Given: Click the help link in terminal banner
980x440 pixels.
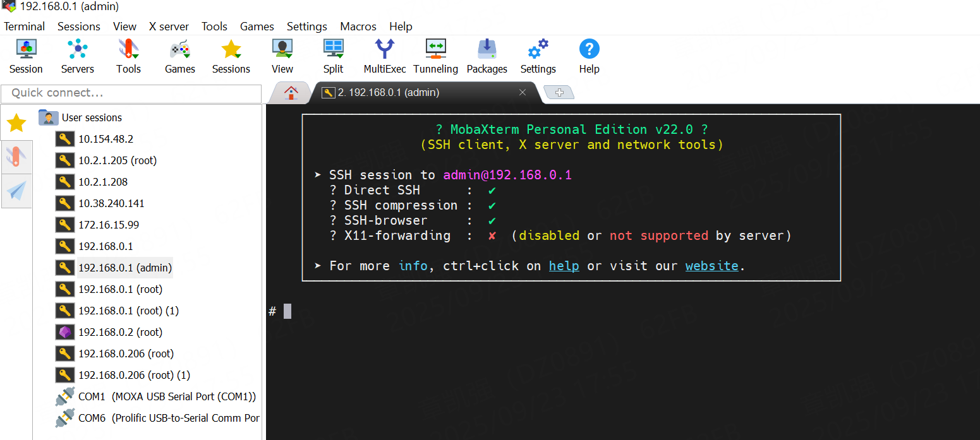Looking at the screenshot, I should click(x=564, y=266).
